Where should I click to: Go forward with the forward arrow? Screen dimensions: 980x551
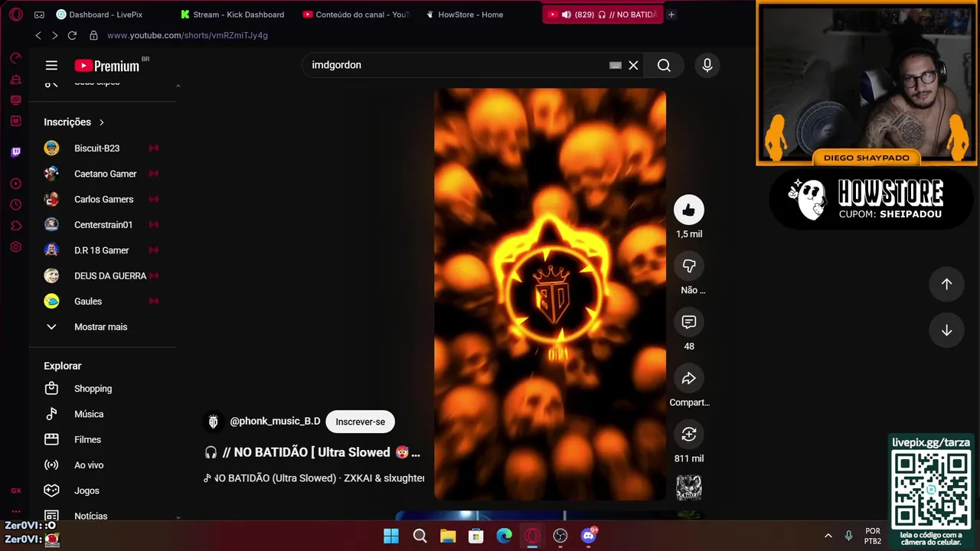(54, 35)
